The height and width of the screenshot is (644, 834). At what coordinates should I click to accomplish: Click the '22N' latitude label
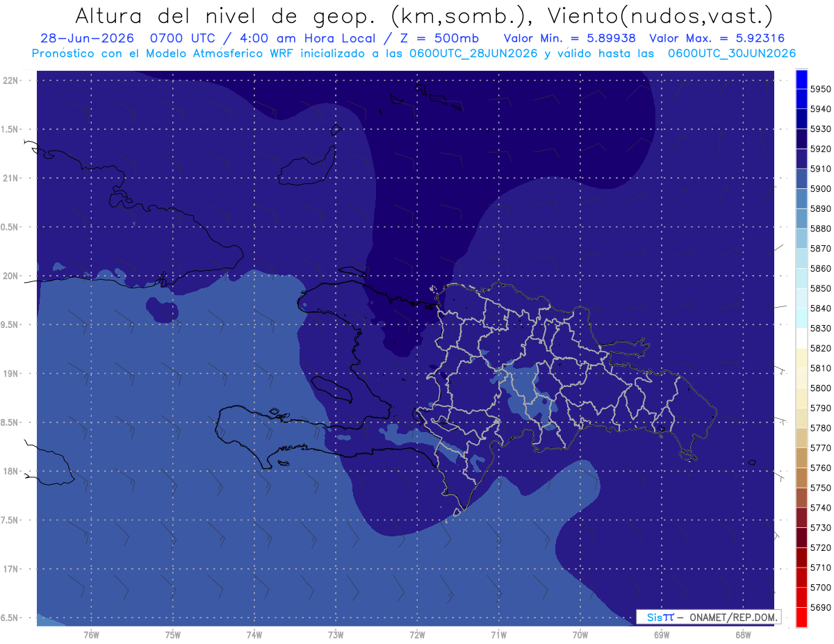[11, 81]
